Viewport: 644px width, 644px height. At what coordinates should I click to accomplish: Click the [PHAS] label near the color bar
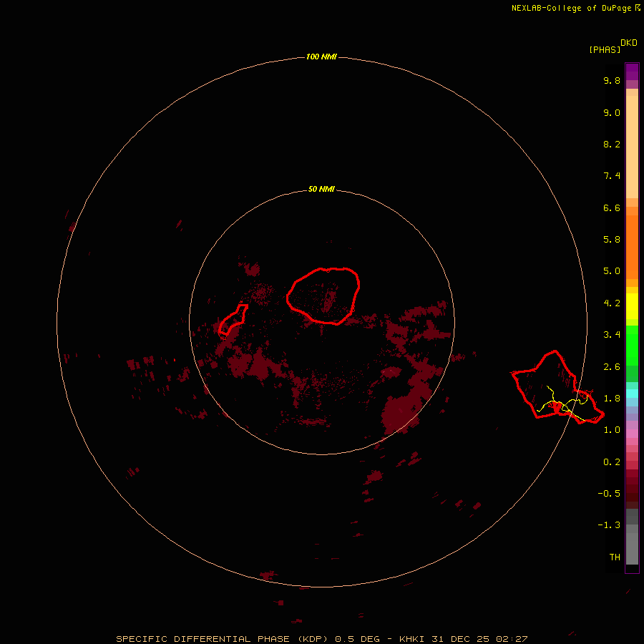[x=604, y=49]
